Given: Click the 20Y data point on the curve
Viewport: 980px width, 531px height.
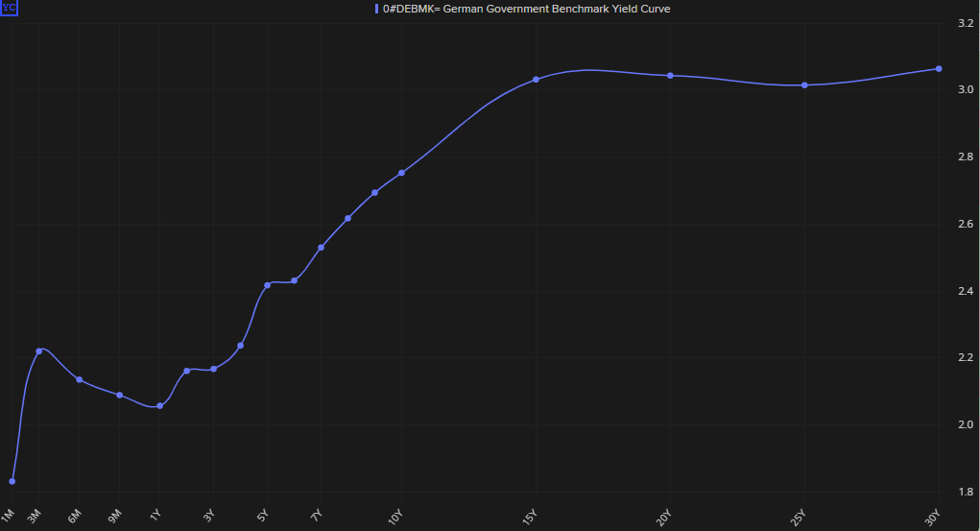Looking at the screenshot, I should coord(670,76).
